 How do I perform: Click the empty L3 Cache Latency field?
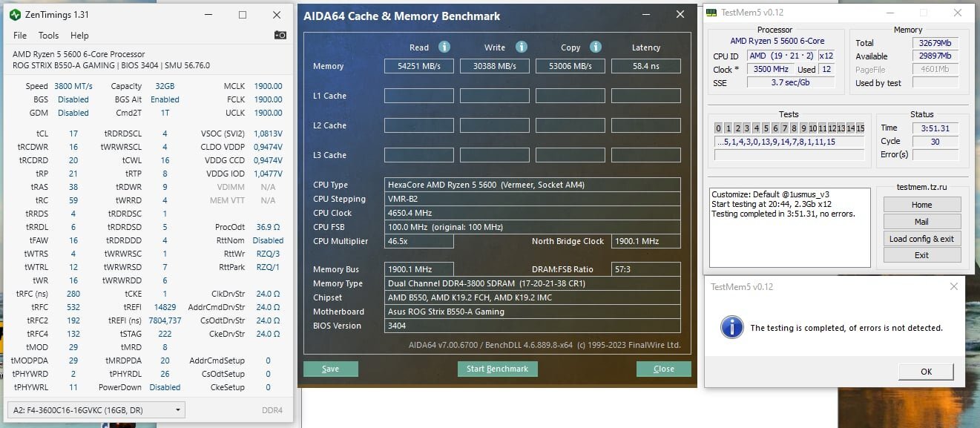646,155
